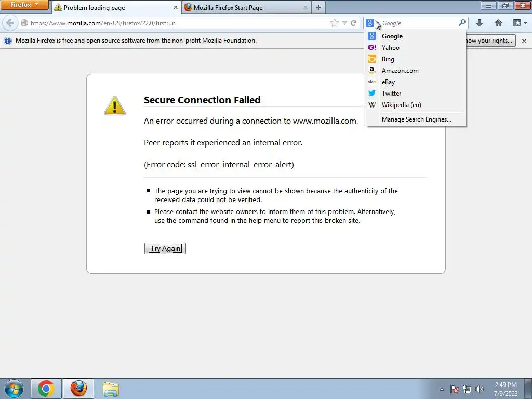Reload the current page
The image size is (532, 399).
tap(353, 23)
